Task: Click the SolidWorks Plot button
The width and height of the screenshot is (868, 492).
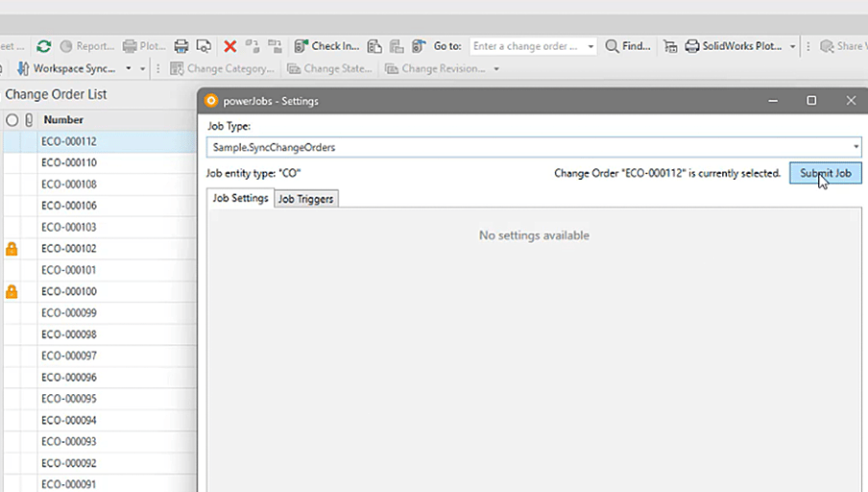Action: click(x=734, y=46)
